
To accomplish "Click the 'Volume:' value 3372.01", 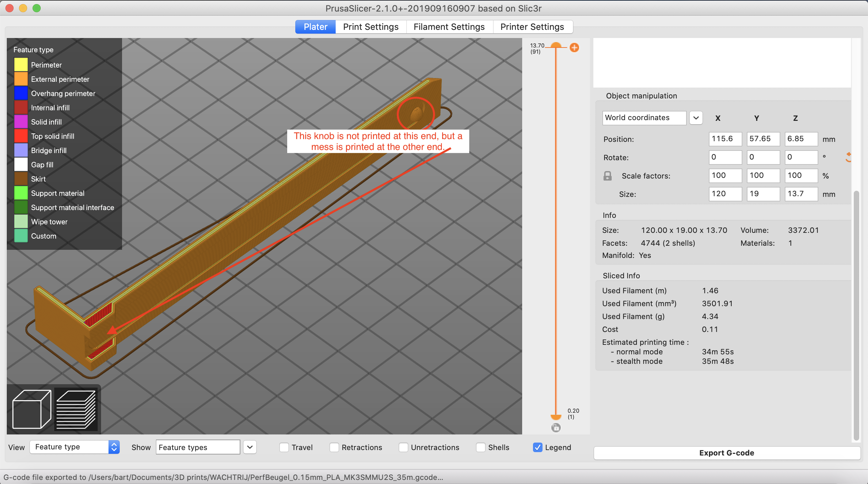I will [x=803, y=230].
